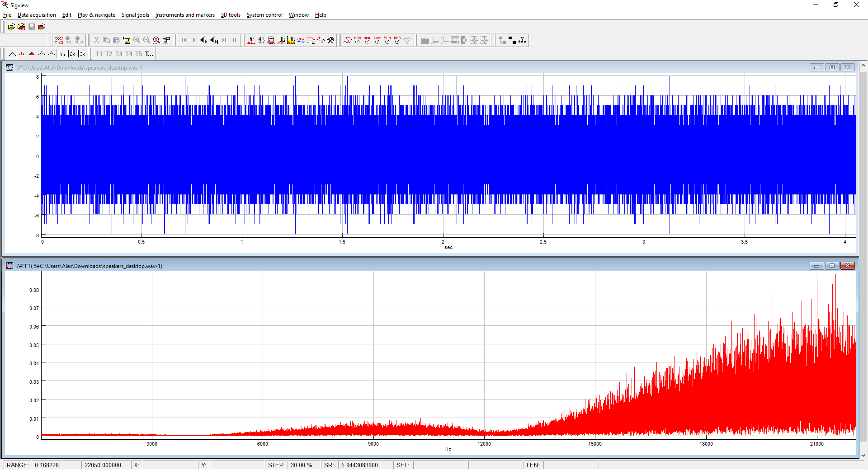868x470 pixels.
Task: Open the 3D tools menu
Action: 231,15
